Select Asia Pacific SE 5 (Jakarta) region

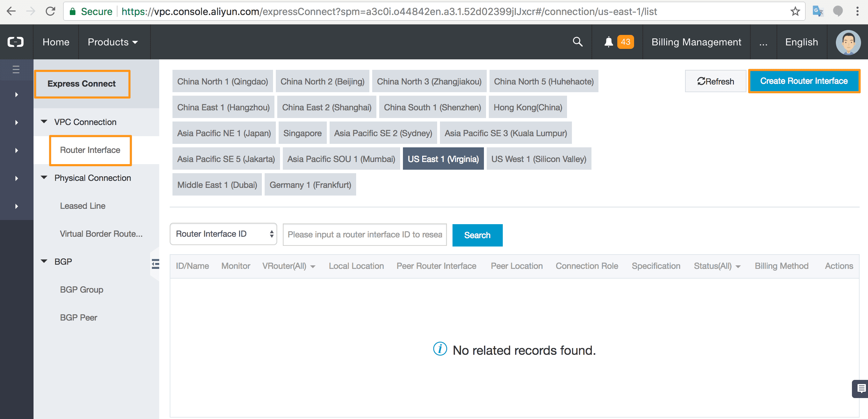pyautogui.click(x=226, y=159)
